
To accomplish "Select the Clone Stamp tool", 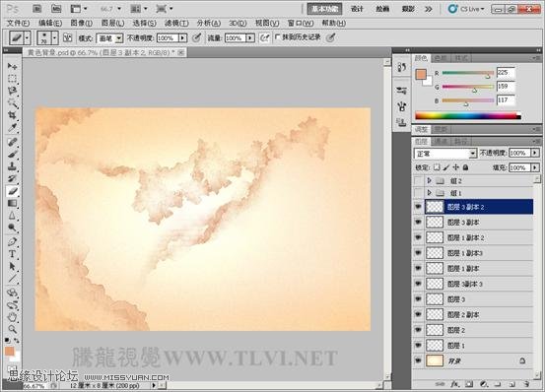I will (x=13, y=166).
